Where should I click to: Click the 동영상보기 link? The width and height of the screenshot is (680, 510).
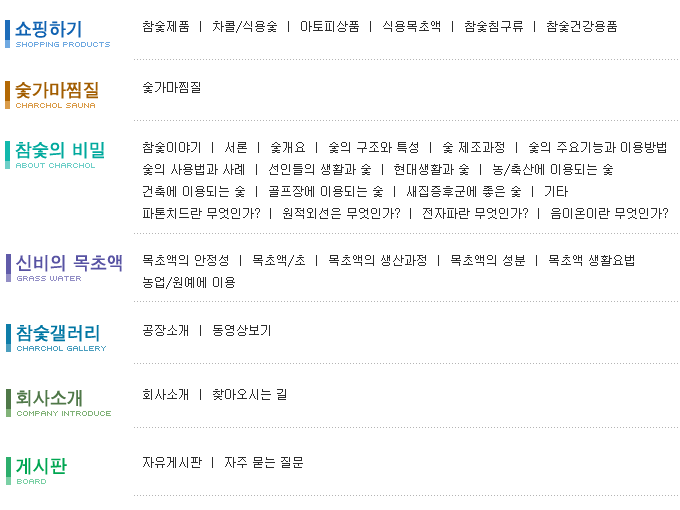click(x=242, y=330)
